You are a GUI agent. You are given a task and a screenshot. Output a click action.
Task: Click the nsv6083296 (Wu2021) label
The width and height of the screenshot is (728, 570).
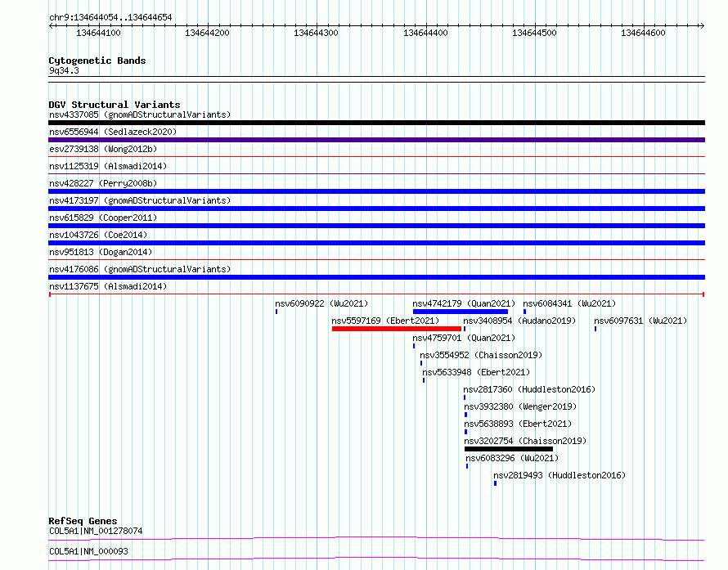[512, 458]
